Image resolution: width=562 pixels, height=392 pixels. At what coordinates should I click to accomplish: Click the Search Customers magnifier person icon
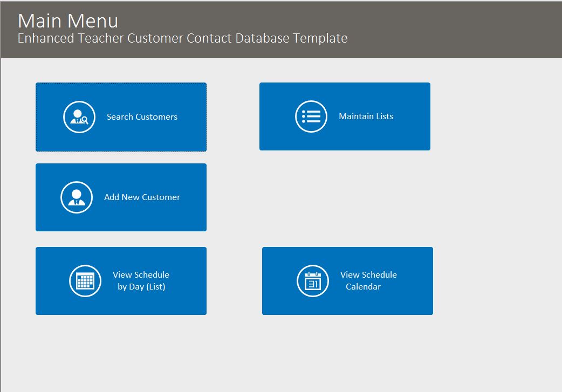click(79, 117)
